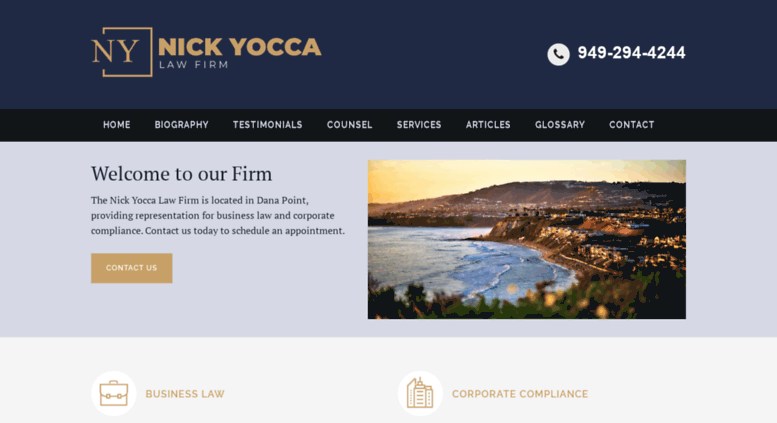Click the building Corporate Compliance icon

click(x=420, y=393)
